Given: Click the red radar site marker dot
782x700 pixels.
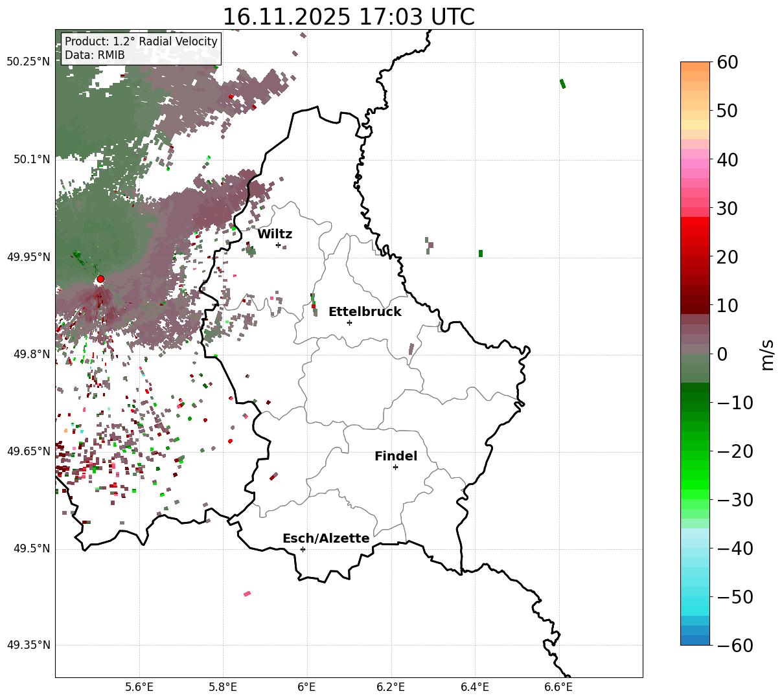Looking at the screenshot, I should click(100, 279).
